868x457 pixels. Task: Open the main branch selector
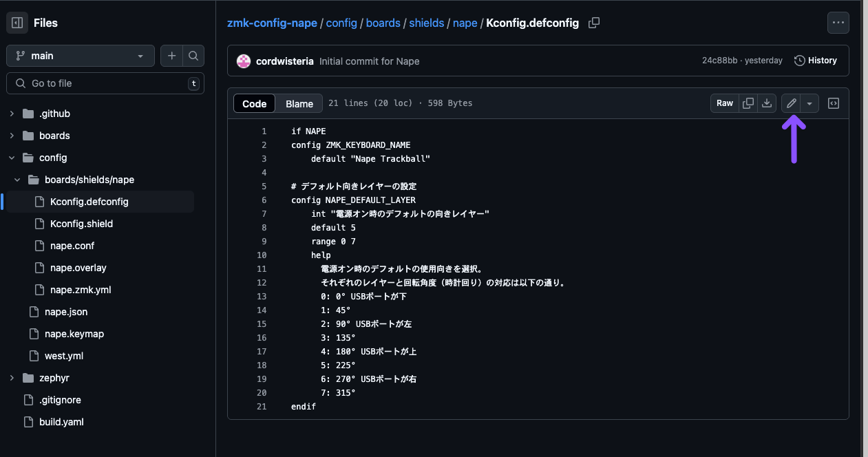click(x=81, y=56)
